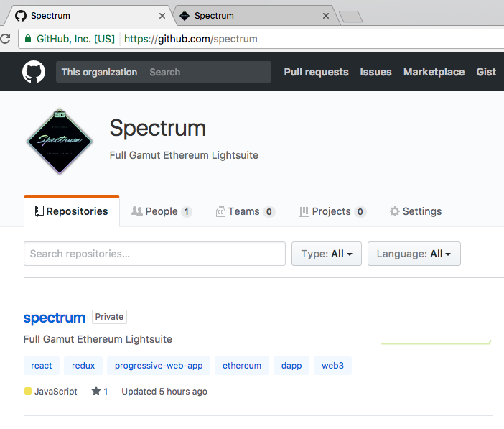Viewport: 504px width, 429px height.
Task: Close the second Spectrum browser tab
Action: pos(326,16)
